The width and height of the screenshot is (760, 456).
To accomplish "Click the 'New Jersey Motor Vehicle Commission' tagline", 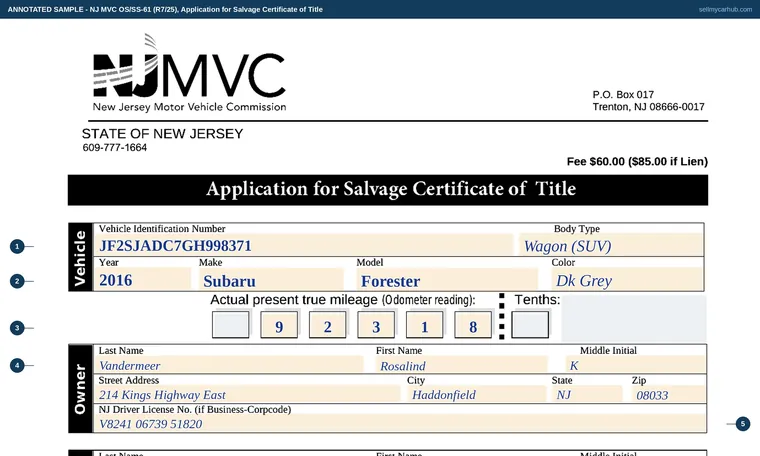I will pos(189,107).
